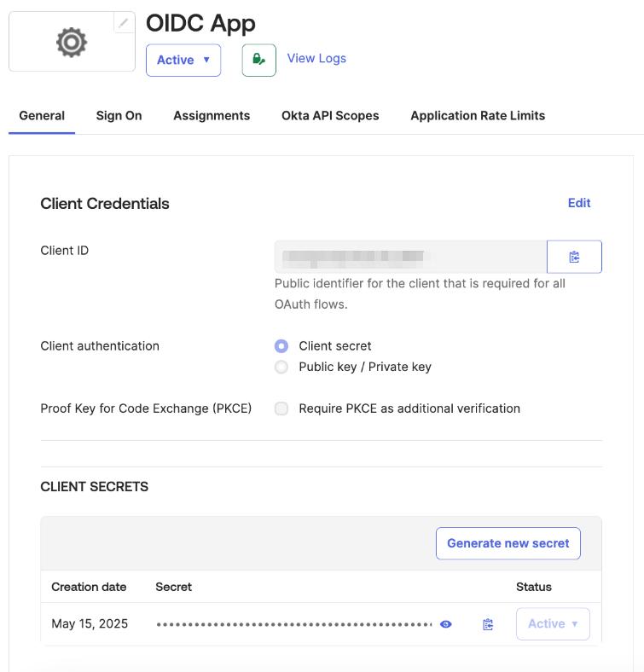The width and height of the screenshot is (644, 672).
Task: Open Application Rate Limits tab
Action: [x=478, y=116]
